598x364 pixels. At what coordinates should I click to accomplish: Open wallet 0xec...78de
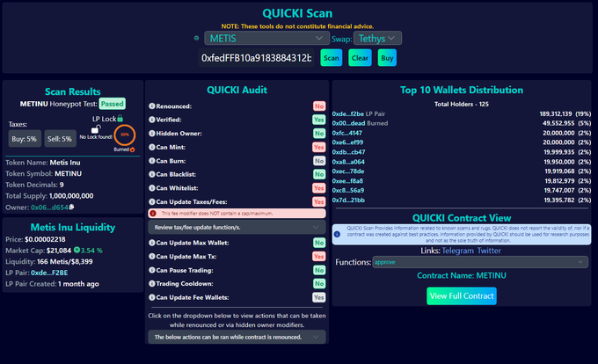pos(348,171)
